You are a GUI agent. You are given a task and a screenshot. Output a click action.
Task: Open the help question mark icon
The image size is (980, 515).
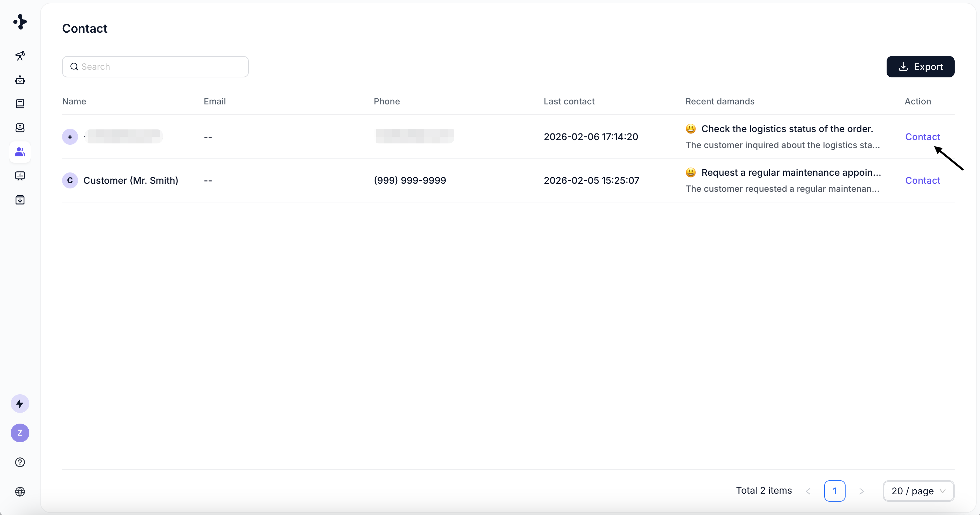click(x=20, y=462)
